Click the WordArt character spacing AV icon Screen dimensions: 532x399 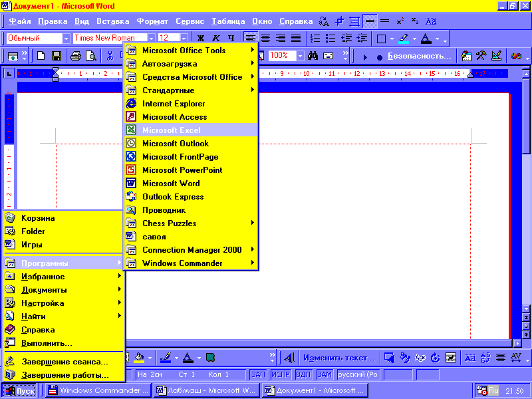point(516,358)
